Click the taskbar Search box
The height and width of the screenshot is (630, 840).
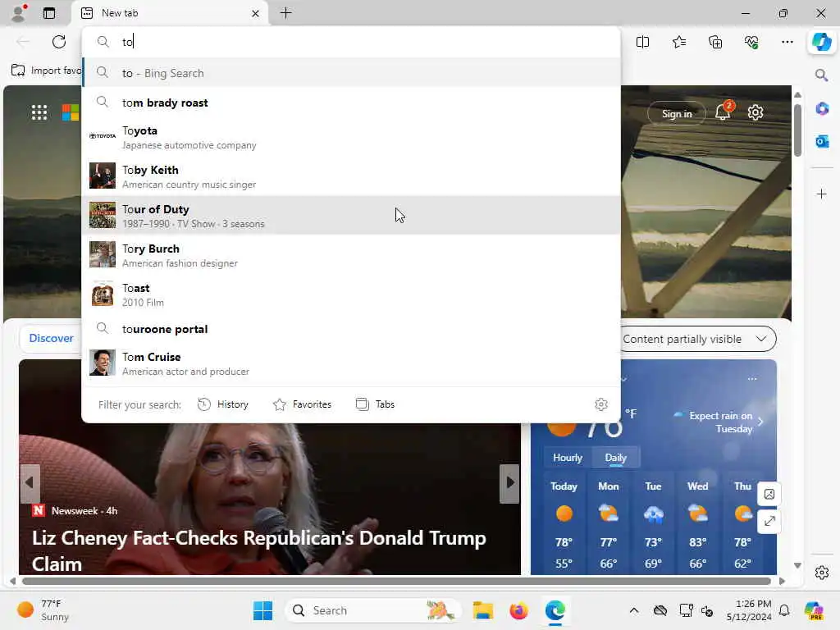coord(372,610)
